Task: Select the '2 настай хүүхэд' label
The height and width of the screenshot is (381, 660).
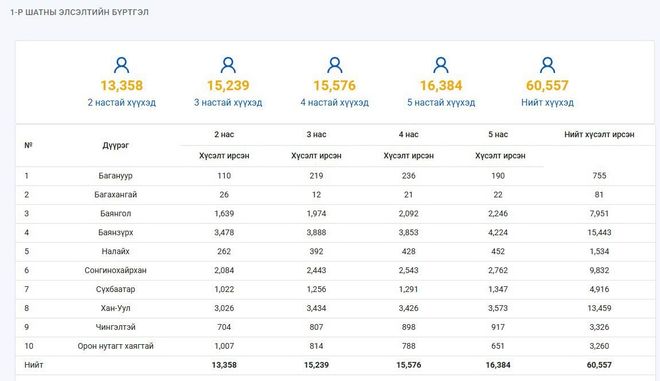Action: (122, 102)
